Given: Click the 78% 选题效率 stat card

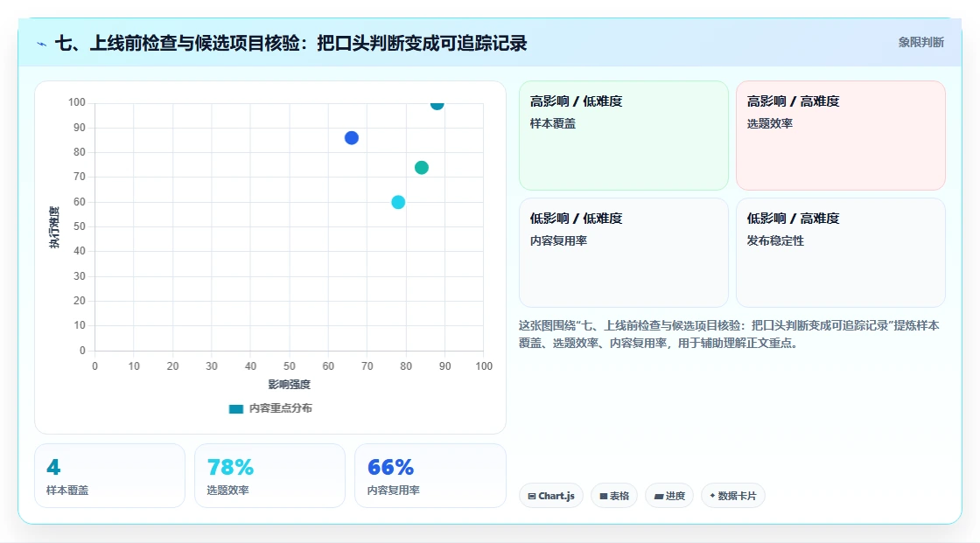Looking at the screenshot, I should click(x=270, y=476).
